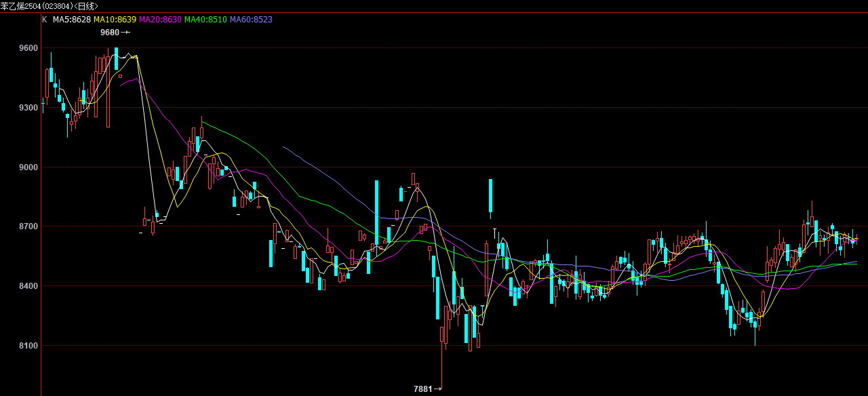Click the 8100 price axis label
The width and height of the screenshot is (868, 396).
[x=28, y=346]
